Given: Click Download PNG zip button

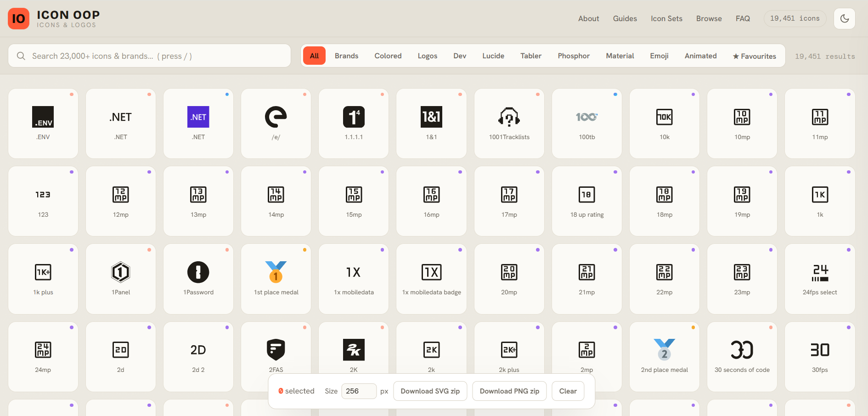Looking at the screenshot, I should (509, 391).
